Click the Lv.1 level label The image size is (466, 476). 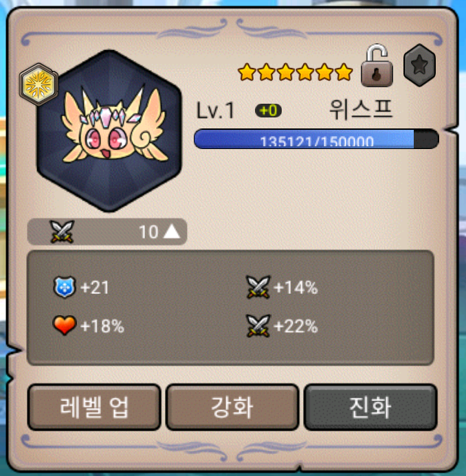[215, 110]
